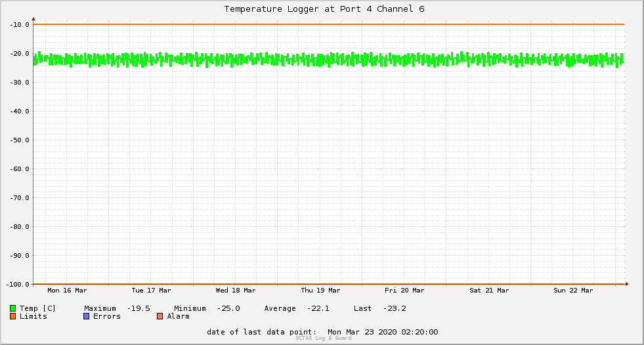
Task: Click the 'Tue 17 Mar' x-axis label
Action: click(x=151, y=291)
